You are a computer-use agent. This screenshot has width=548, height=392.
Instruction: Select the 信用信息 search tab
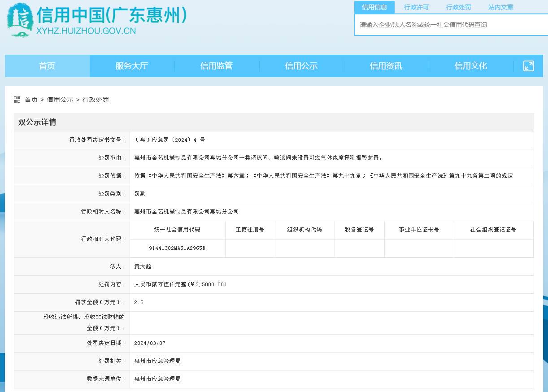(x=374, y=7)
